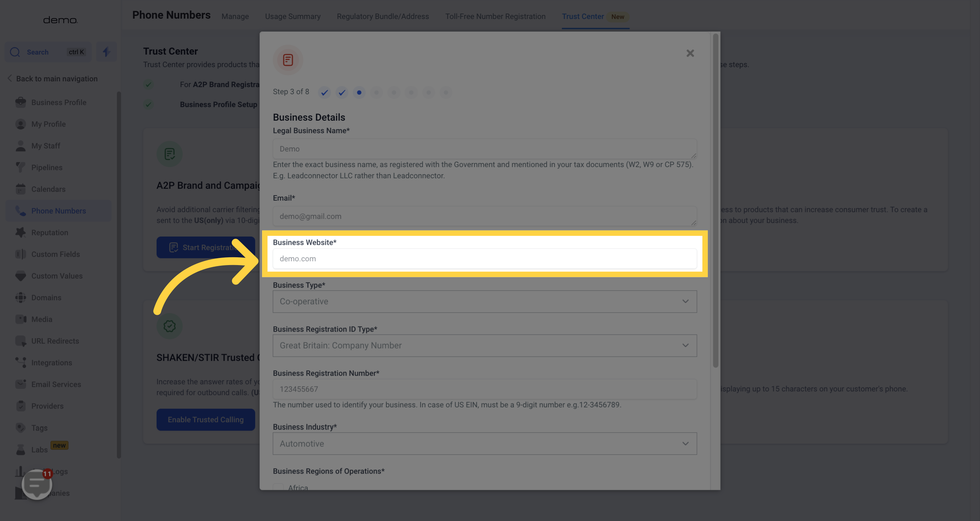Click the A2P Brand card document icon
The width and height of the screenshot is (980, 521).
pyautogui.click(x=169, y=154)
